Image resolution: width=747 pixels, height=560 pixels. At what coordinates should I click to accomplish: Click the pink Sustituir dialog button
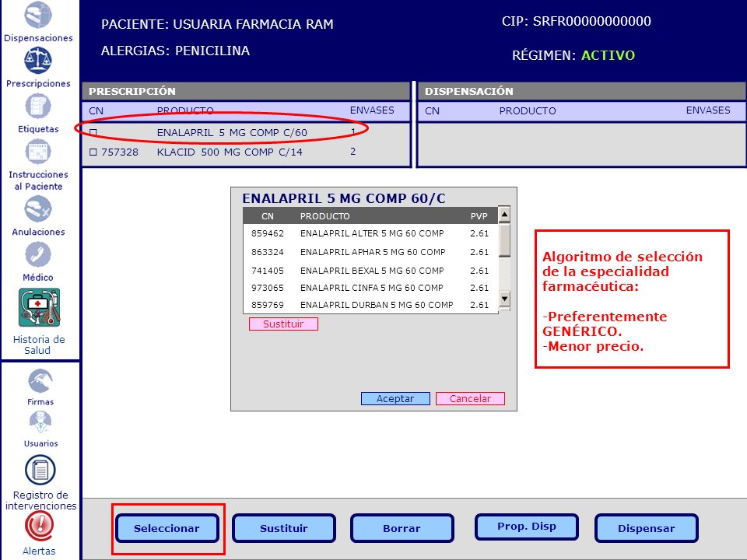283,324
